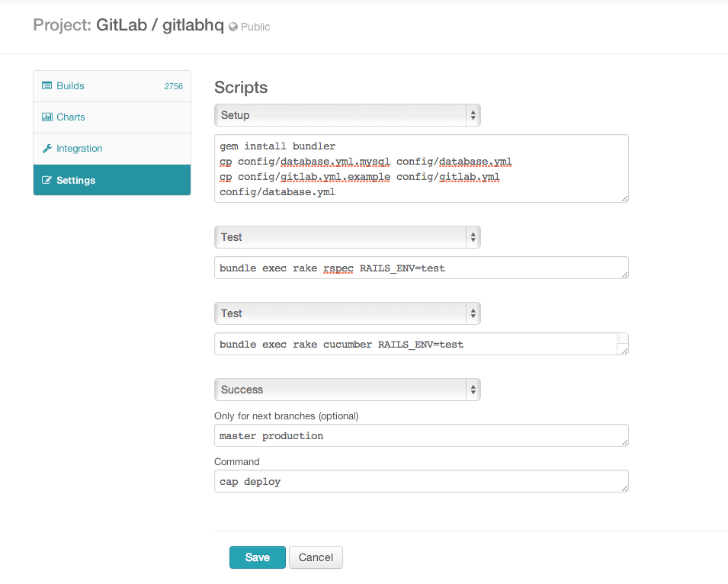
Task: Open the Setup script type dropdown
Action: point(348,115)
